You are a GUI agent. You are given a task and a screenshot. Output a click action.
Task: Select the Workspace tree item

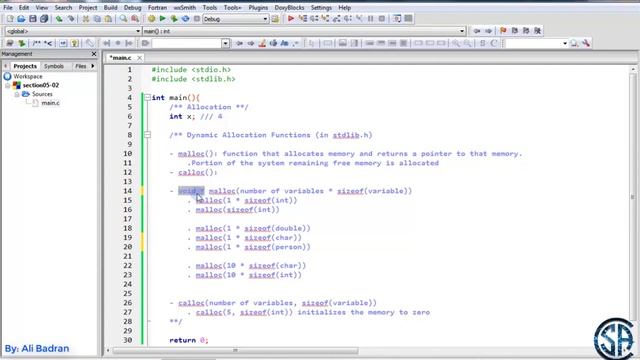click(x=27, y=76)
